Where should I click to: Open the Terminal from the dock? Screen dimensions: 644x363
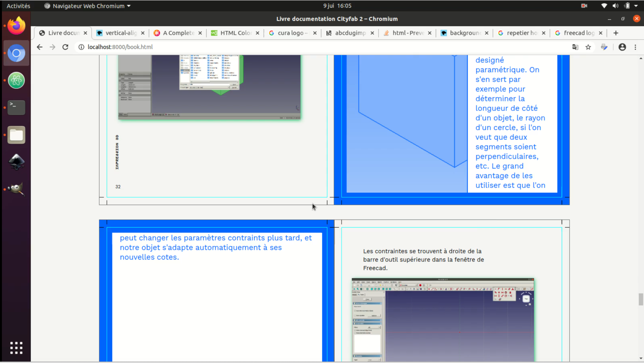[x=16, y=107]
